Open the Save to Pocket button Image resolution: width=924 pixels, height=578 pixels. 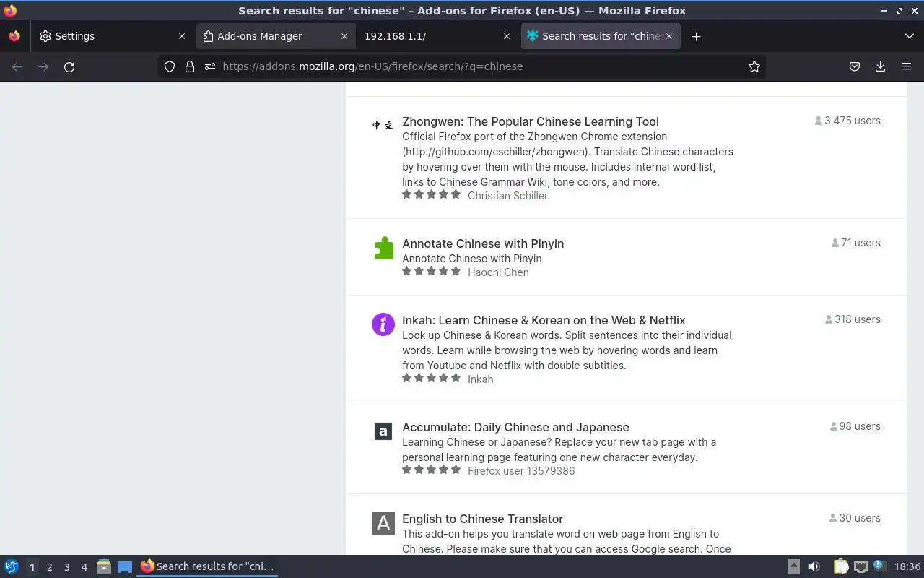point(855,66)
